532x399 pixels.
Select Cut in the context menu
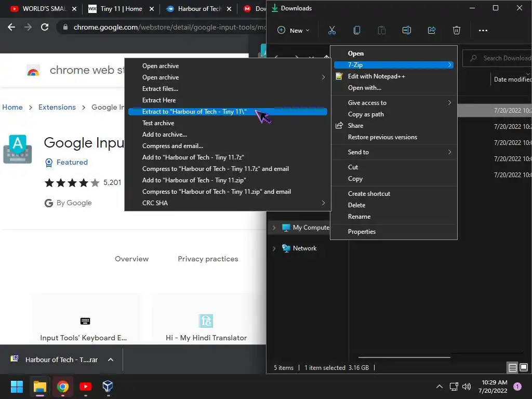pyautogui.click(x=394, y=167)
